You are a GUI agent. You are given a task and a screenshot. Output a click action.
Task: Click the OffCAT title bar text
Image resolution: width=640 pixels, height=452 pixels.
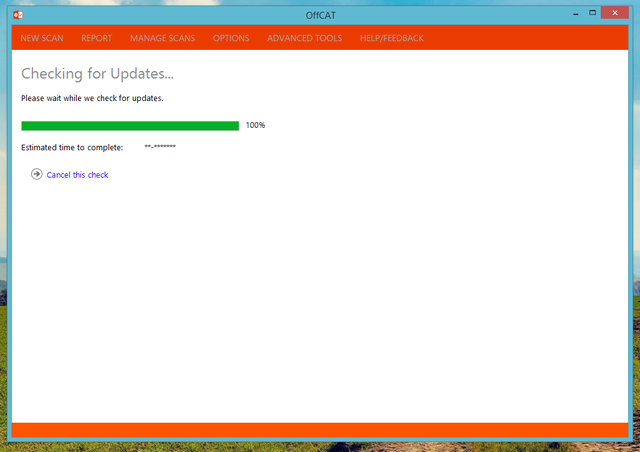coord(320,13)
